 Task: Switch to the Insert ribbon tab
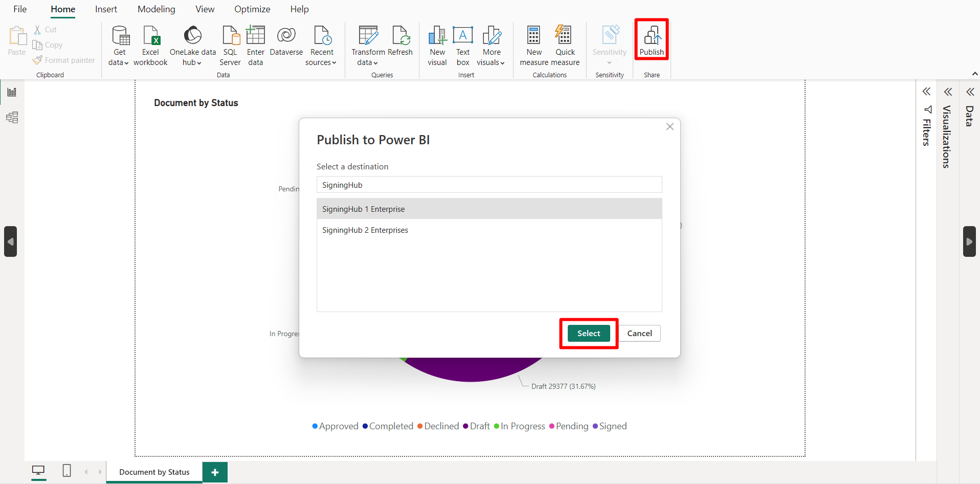(106, 9)
